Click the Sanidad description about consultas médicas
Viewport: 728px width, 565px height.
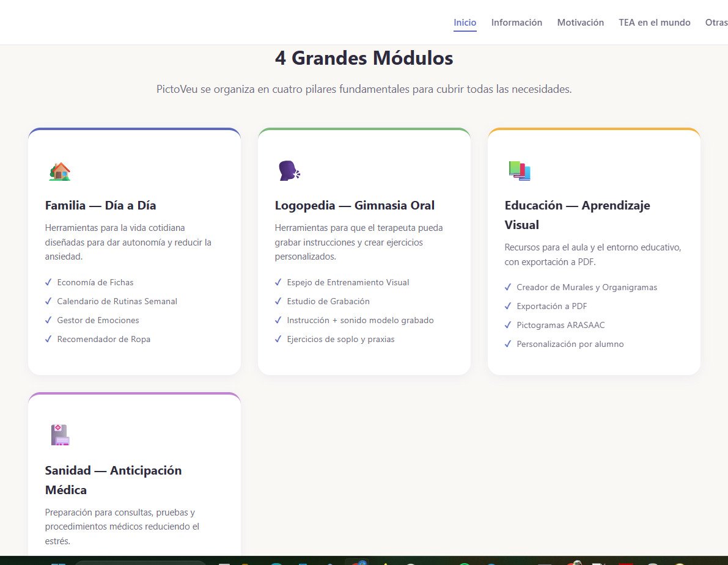pyautogui.click(x=122, y=527)
